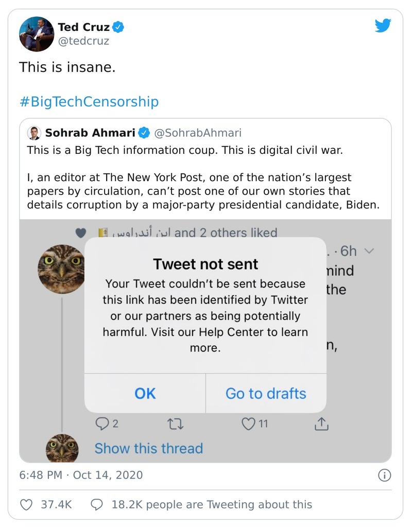Click the retweet icon in screenshot
This screenshot has height=532, width=412.
tap(176, 424)
